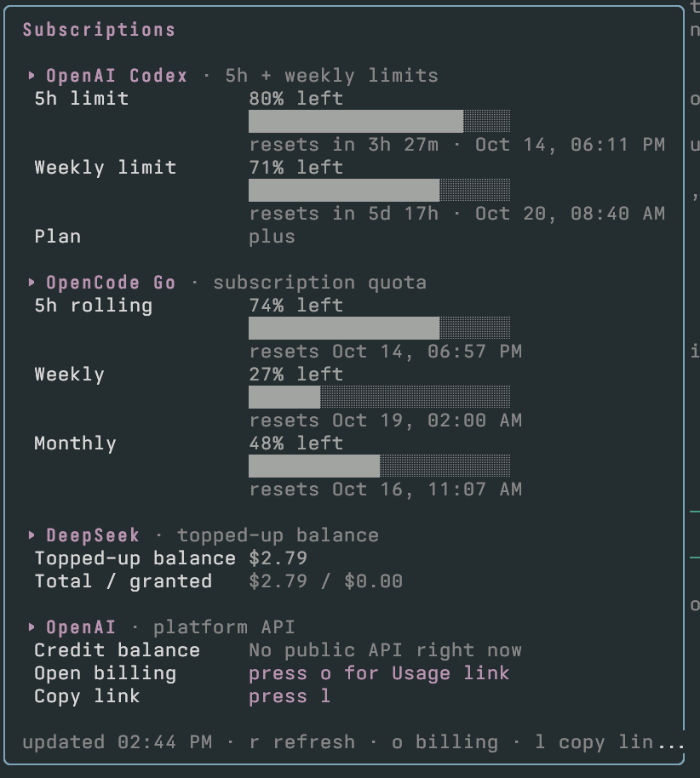Select the 'OpenAI Codex' heading

(117, 76)
